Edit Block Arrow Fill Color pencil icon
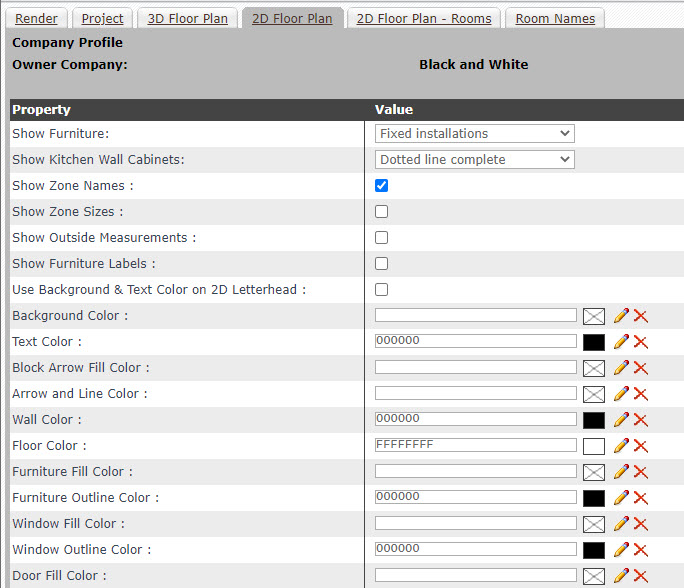The width and height of the screenshot is (684, 588). pos(621,368)
